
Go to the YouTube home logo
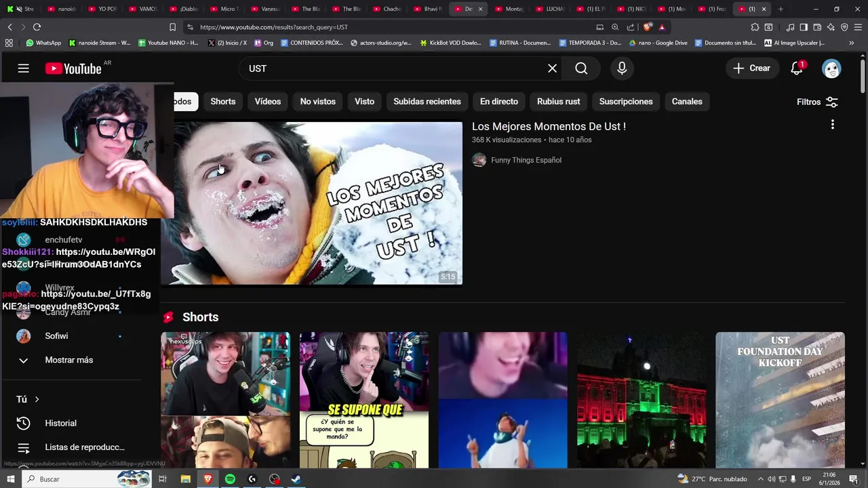(73, 68)
